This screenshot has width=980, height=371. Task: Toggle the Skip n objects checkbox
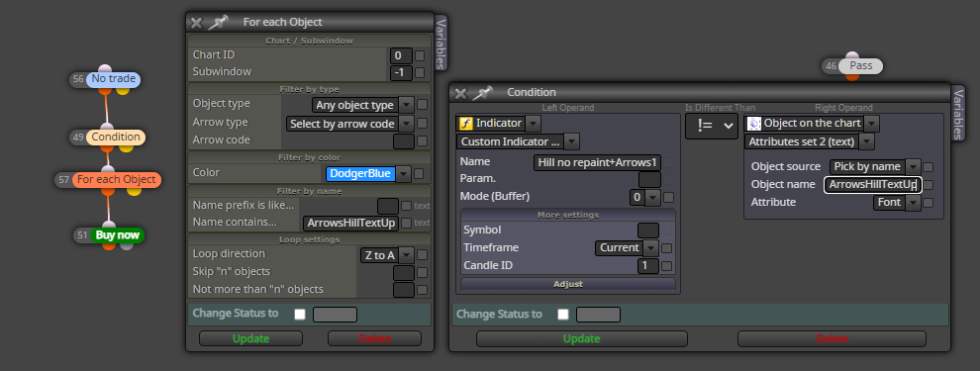pos(423,272)
